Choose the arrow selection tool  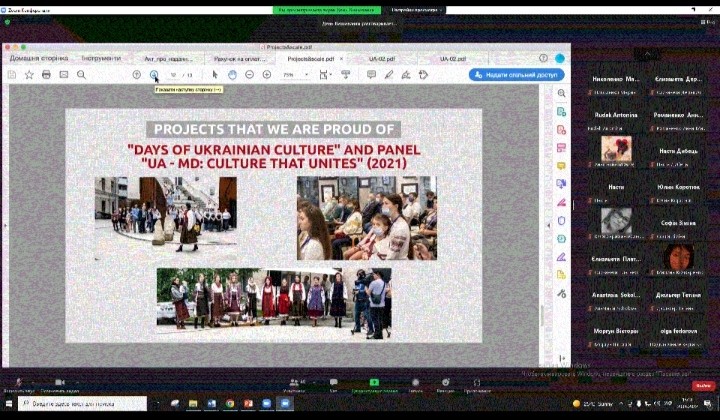(x=215, y=75)
